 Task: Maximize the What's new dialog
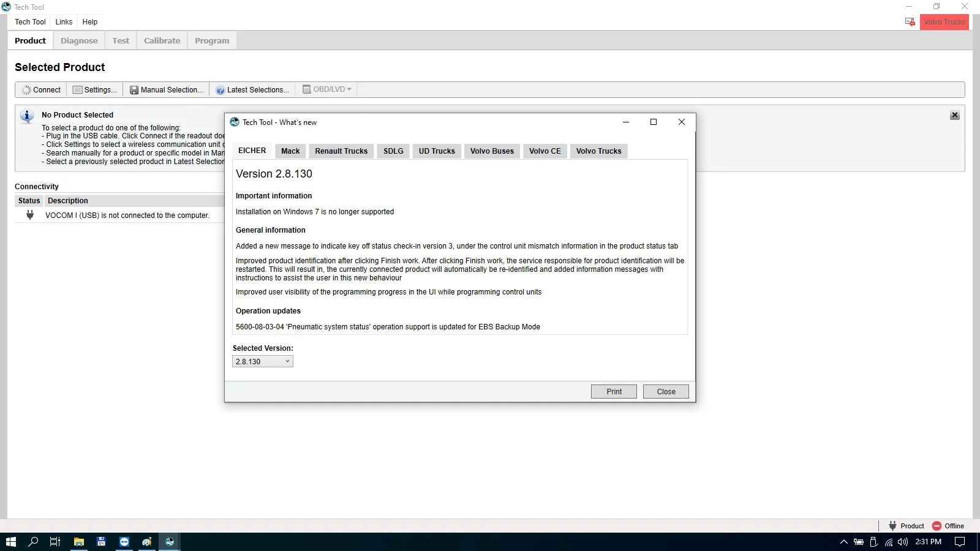coord(654,122)
